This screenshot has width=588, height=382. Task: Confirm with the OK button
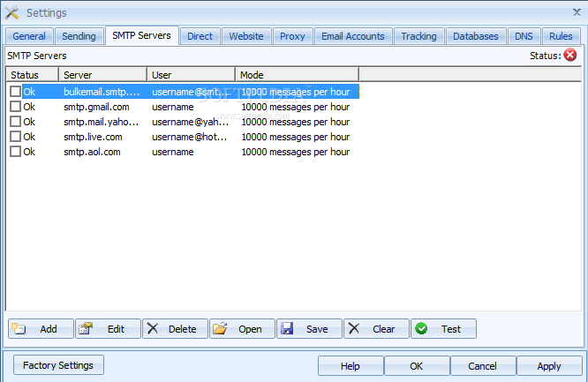point(416,366)
